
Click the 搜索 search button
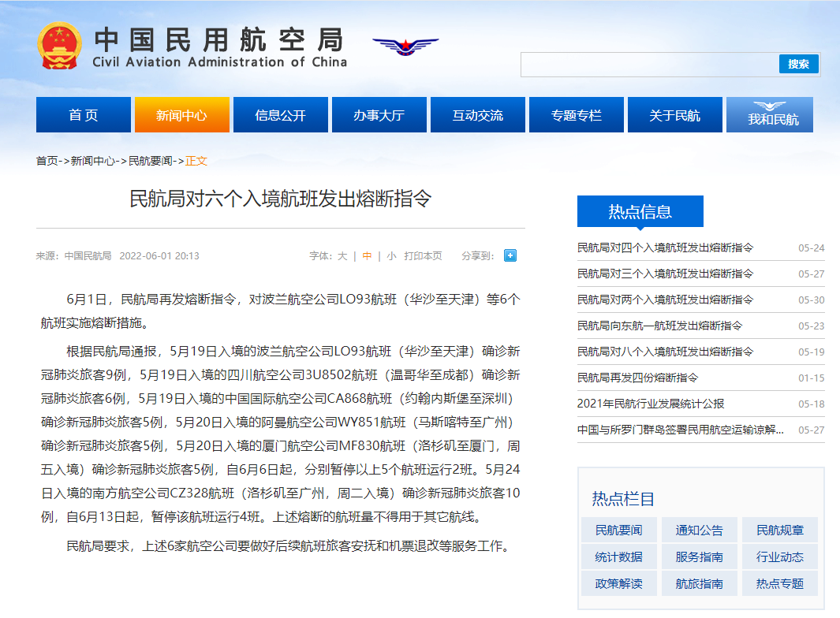[799, 65]
